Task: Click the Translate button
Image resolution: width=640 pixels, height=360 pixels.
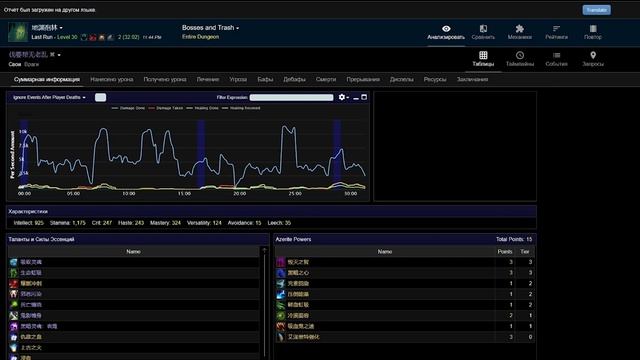Action: point(597,10)
